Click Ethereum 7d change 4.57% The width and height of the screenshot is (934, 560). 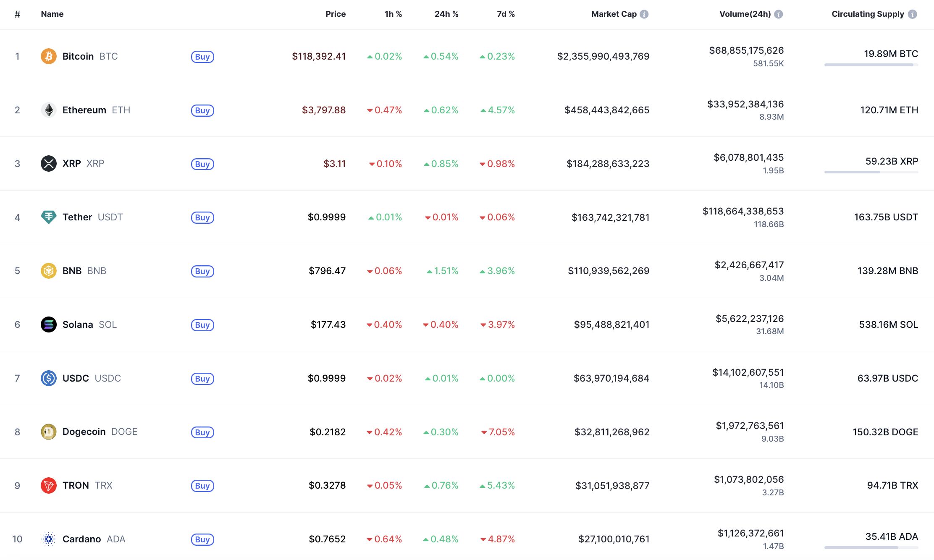(x=498, y=110)
